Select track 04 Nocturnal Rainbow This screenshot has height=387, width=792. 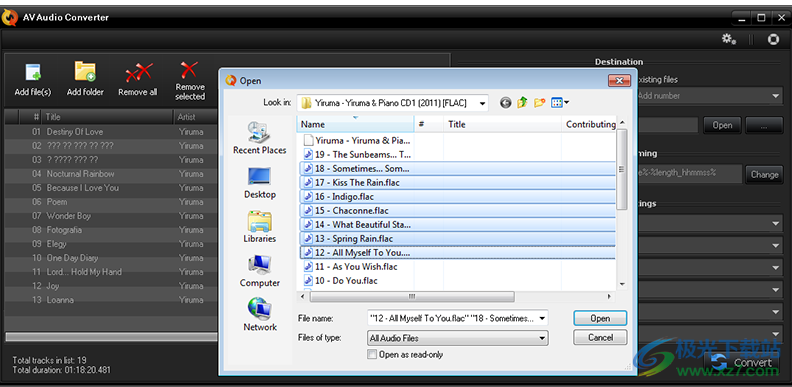[x=111, y=174]
